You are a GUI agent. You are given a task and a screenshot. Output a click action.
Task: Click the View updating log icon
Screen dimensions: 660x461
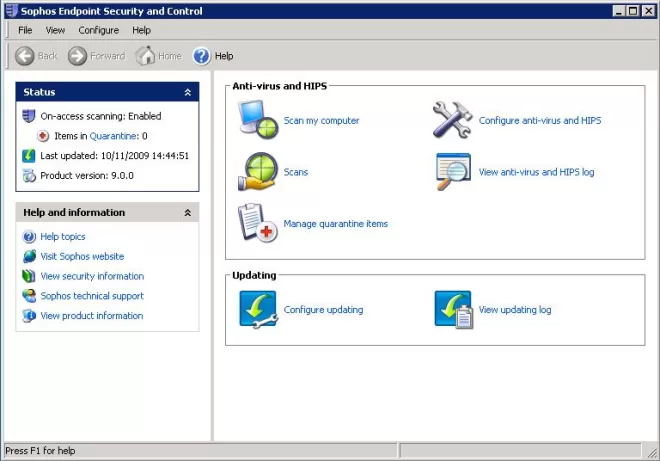point(454,309)
